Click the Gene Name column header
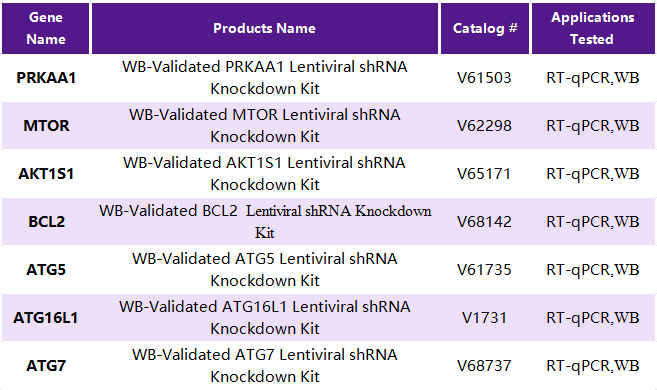Viewport: 657px width, 390px height. (46, 28)
